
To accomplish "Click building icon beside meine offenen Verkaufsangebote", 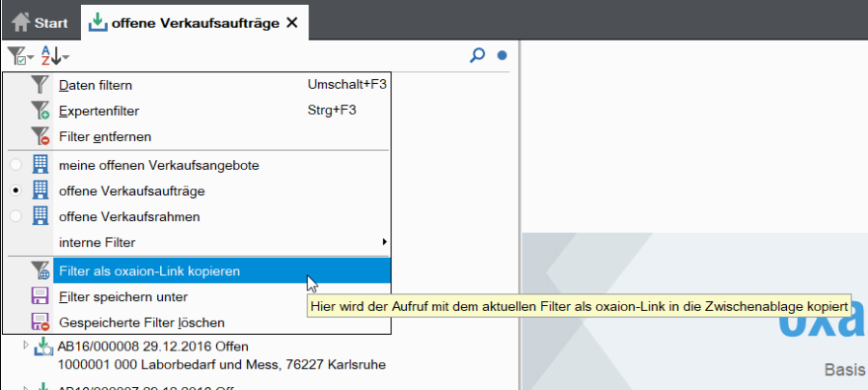I will tap(40, 165).
